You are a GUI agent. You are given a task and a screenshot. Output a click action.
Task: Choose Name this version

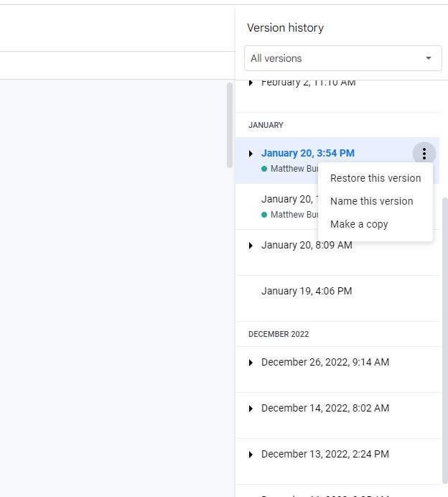(371, 201)
